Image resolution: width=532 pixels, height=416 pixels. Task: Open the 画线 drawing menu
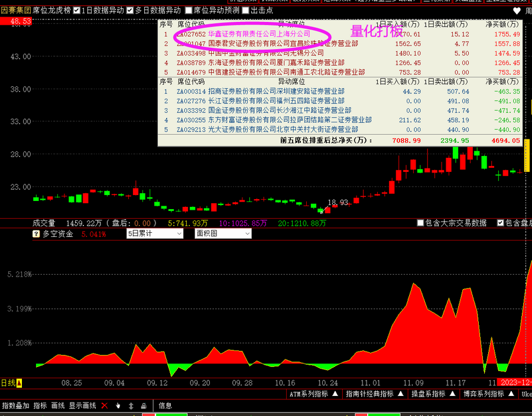tap(58, 406)
